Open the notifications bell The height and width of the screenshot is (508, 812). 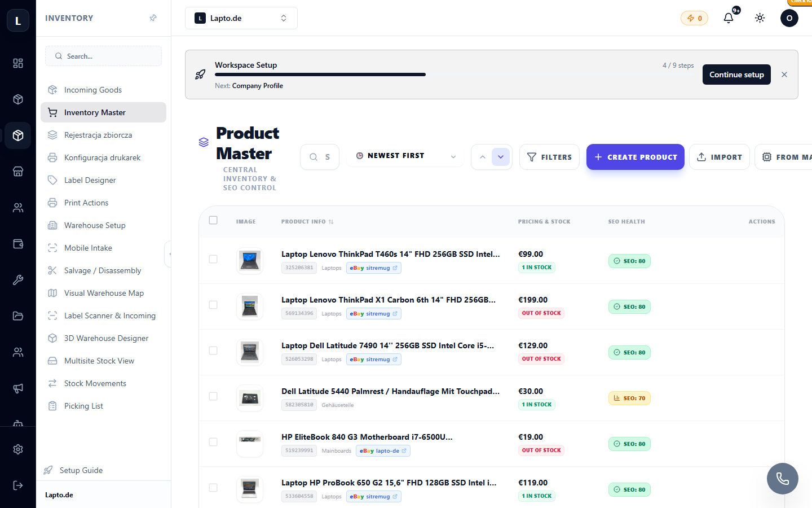click(x=729, y=18)
